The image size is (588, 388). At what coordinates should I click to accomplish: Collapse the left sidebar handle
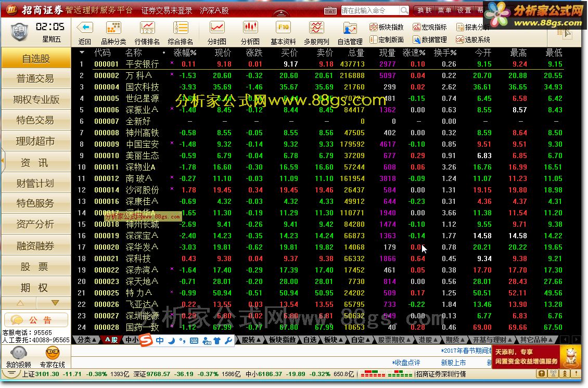pyautogui.click(x=3, y=160)
